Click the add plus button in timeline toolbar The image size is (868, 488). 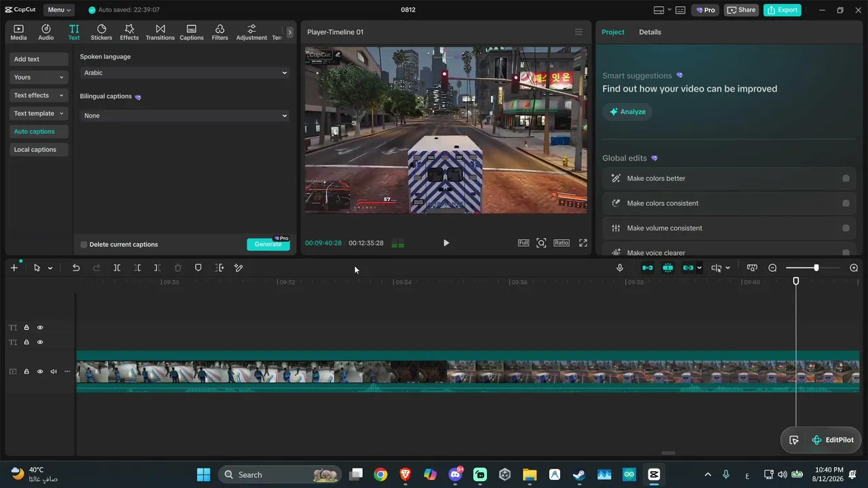click(14, 268)
